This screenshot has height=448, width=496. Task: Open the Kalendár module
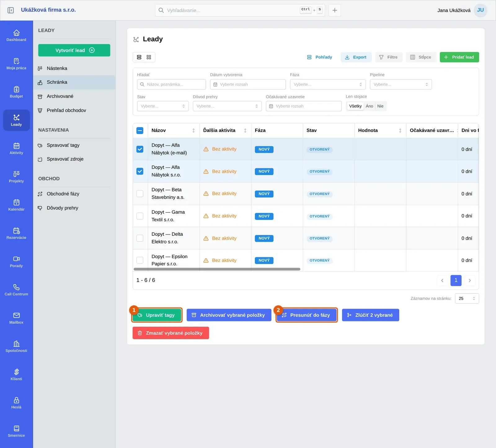click(x=16, y=205)
